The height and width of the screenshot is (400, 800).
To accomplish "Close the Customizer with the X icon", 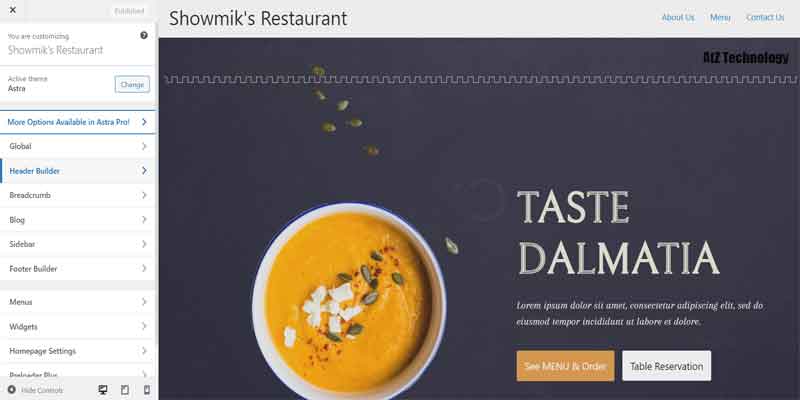I will point(13,10).
